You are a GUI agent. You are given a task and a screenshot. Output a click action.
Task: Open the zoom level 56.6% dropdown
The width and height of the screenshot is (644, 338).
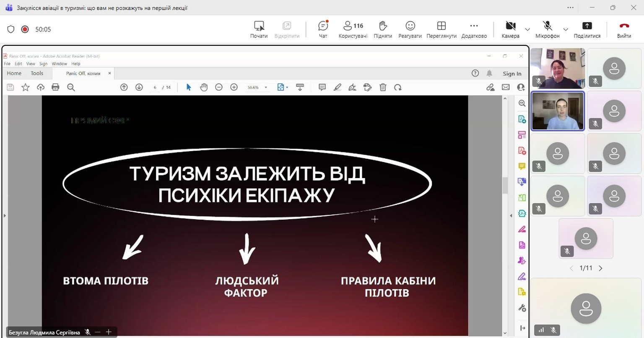coord(266,88)
